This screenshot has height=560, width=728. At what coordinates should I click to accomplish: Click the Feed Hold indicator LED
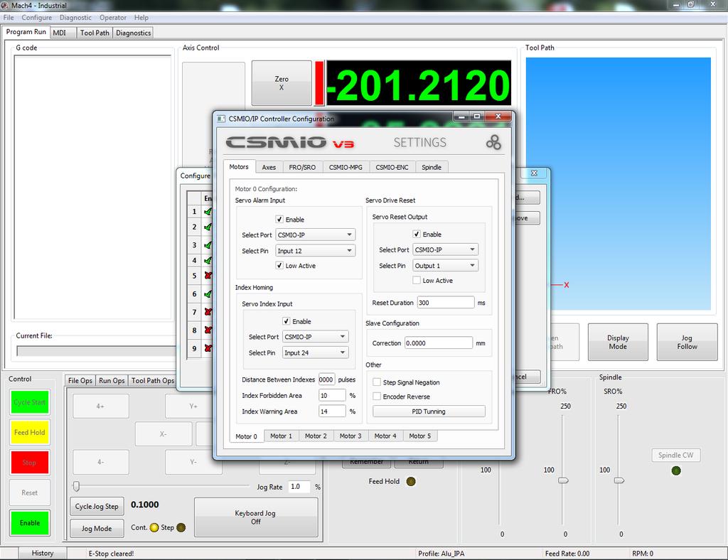tap(411, 481)
